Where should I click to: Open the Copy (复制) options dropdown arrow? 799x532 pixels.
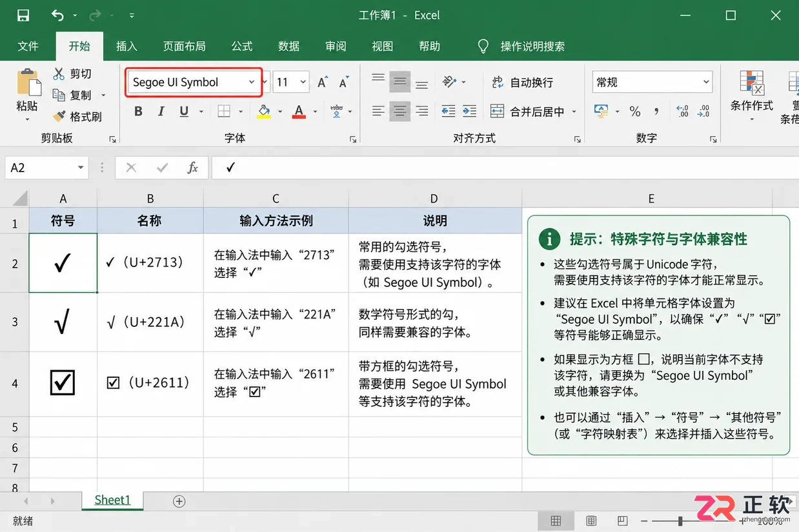click(x=103, y=95)
